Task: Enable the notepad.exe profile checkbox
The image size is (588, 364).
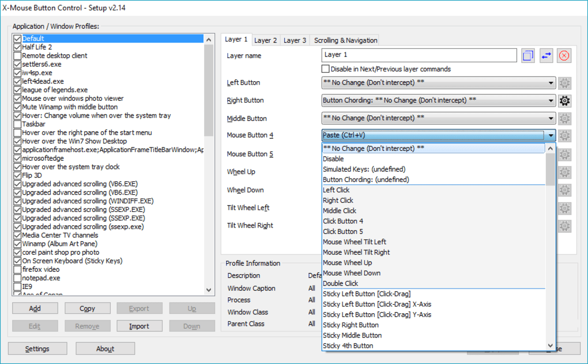Action: pyautogui.click(x=16, y=278)
